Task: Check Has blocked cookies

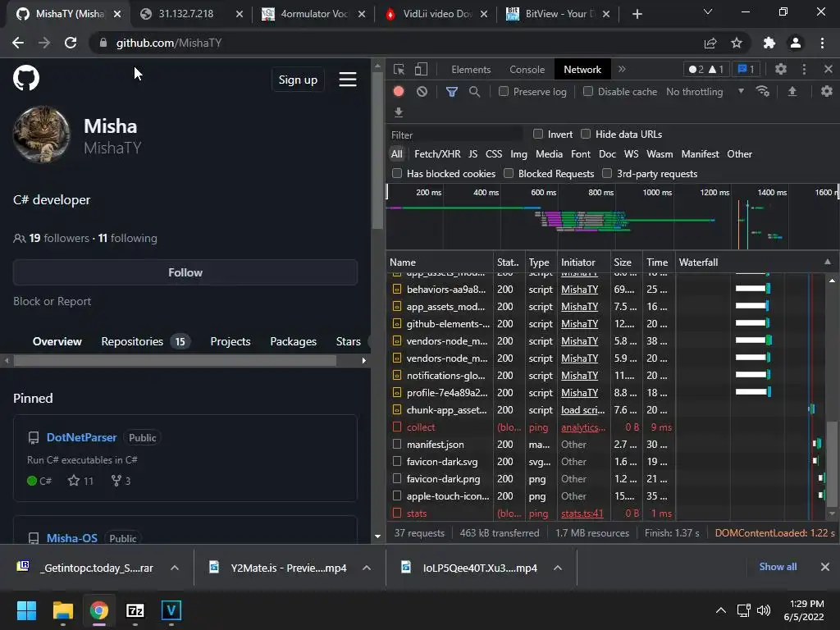Action: [397, 173]
